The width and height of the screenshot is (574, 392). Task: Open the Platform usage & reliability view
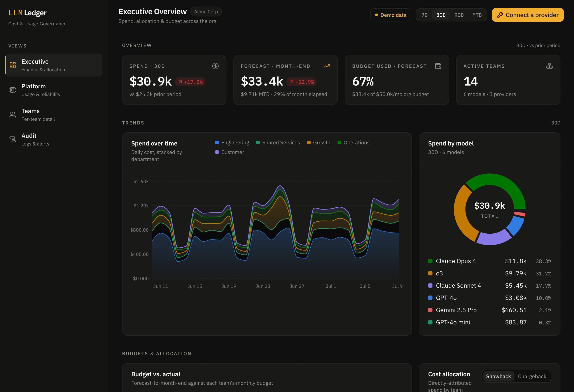pos(54,90)
